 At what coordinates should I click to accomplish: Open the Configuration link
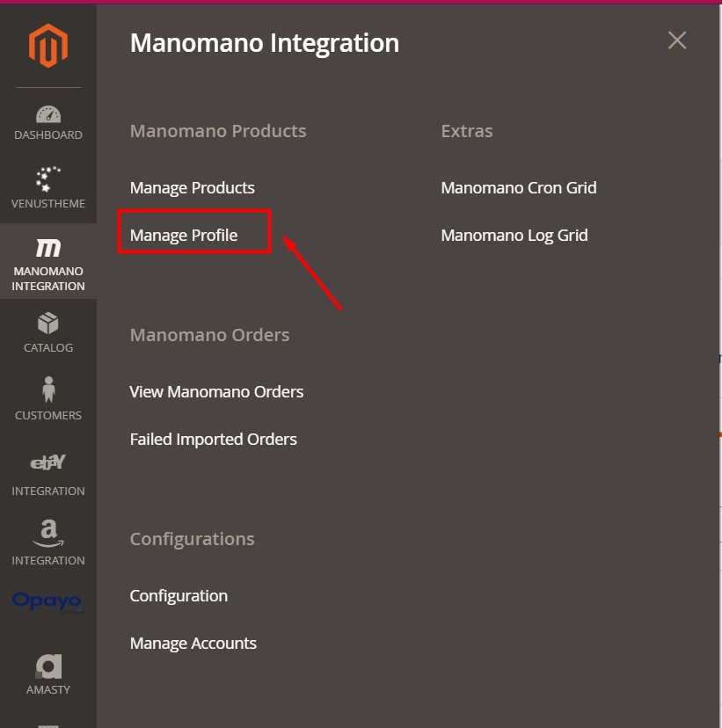179,596
